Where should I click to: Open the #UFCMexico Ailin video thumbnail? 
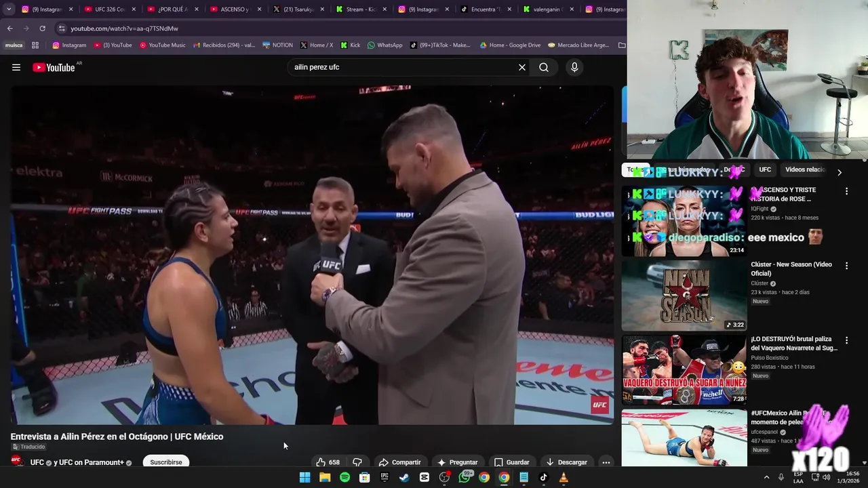point(684,439)
